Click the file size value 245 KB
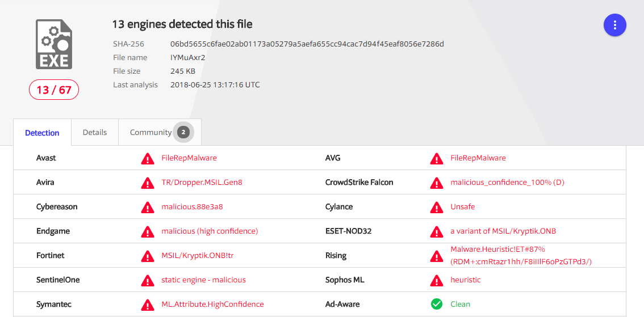The image size is (644, 317). pyautogui.click(x=183, y=71)
